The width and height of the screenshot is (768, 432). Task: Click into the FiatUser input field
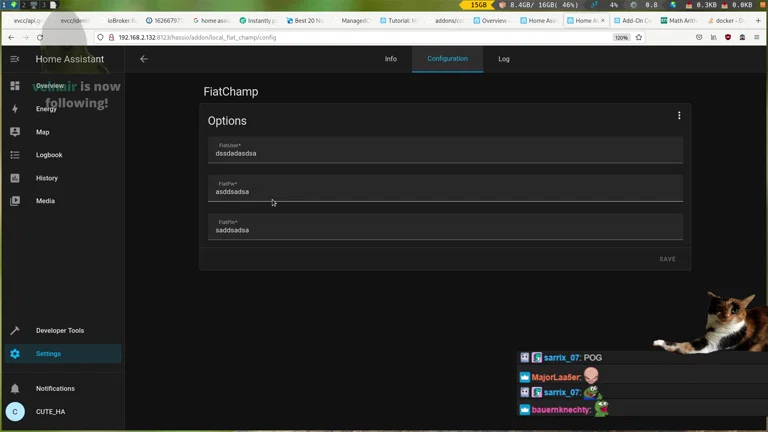pos(445,151)
